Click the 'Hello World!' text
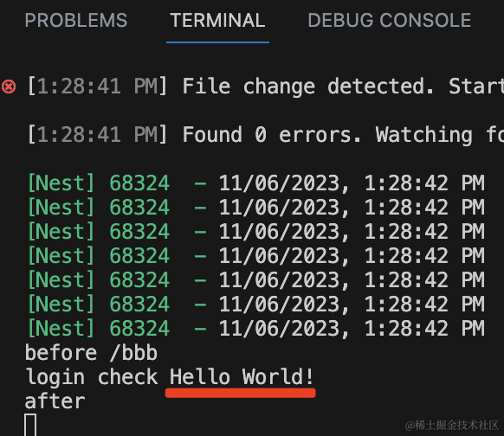 click(x=242, y=376)
